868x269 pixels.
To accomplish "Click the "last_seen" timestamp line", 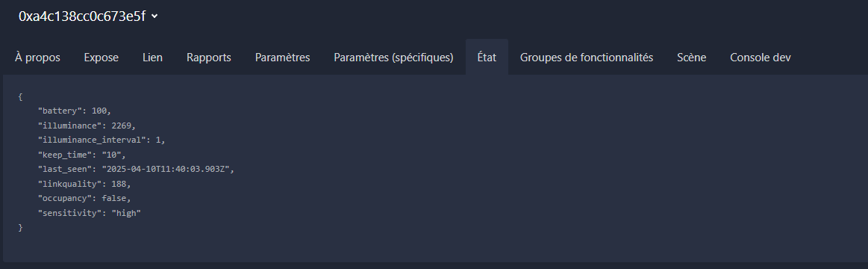I will coord(136,169).
